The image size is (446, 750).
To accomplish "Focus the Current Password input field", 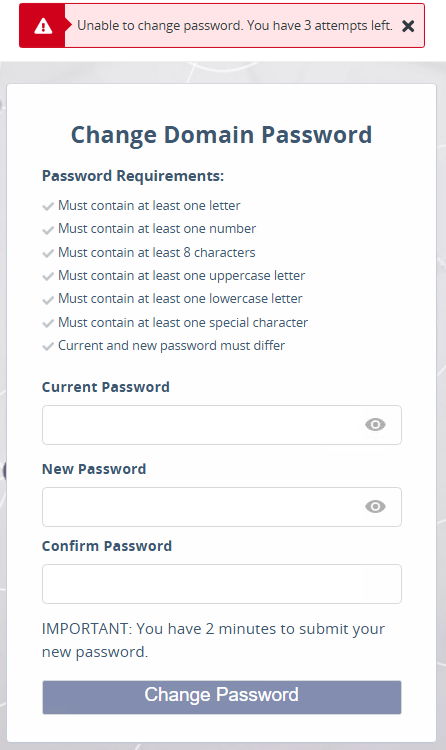I will [222, 425].
